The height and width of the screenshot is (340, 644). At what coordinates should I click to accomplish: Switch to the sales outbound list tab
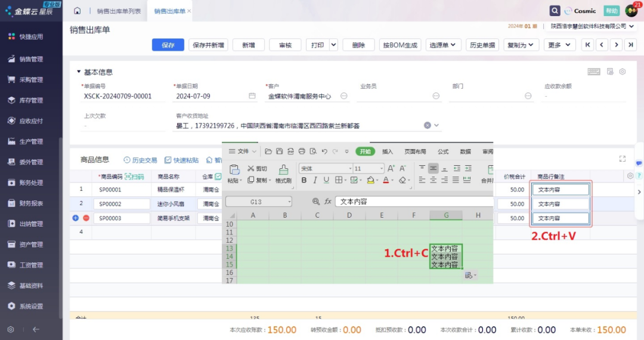[119, 11]
